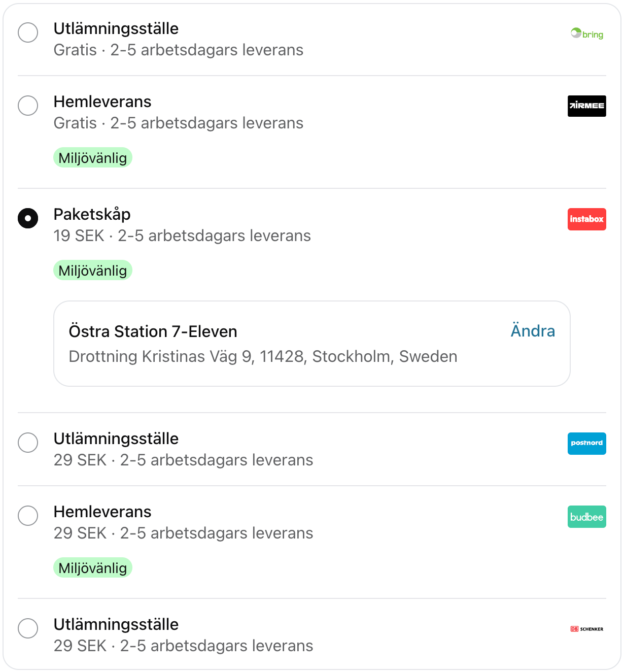624x672 pixels.
Task: Click the Bring carrier logo
Action: pos(586,34)
